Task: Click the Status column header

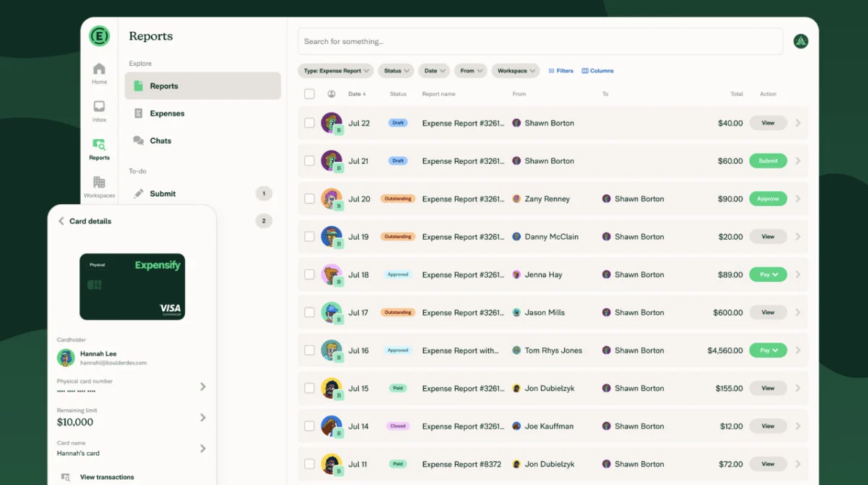Action: 398,94
